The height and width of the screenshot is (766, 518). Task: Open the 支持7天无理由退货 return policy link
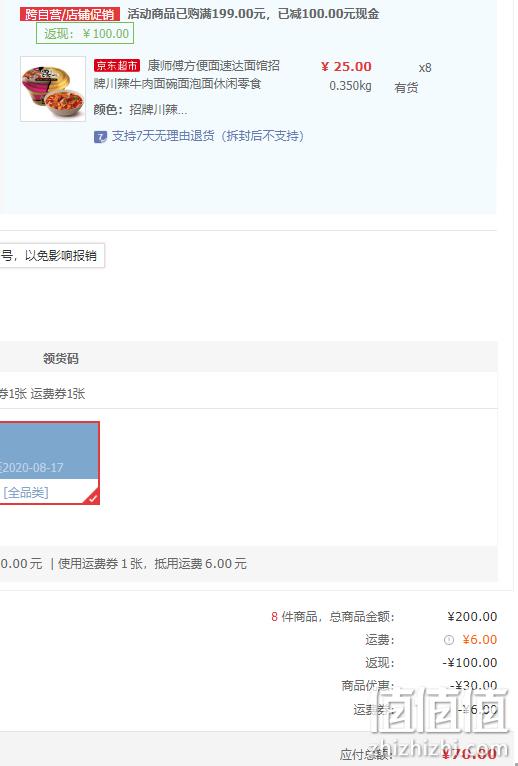(208, 136)
